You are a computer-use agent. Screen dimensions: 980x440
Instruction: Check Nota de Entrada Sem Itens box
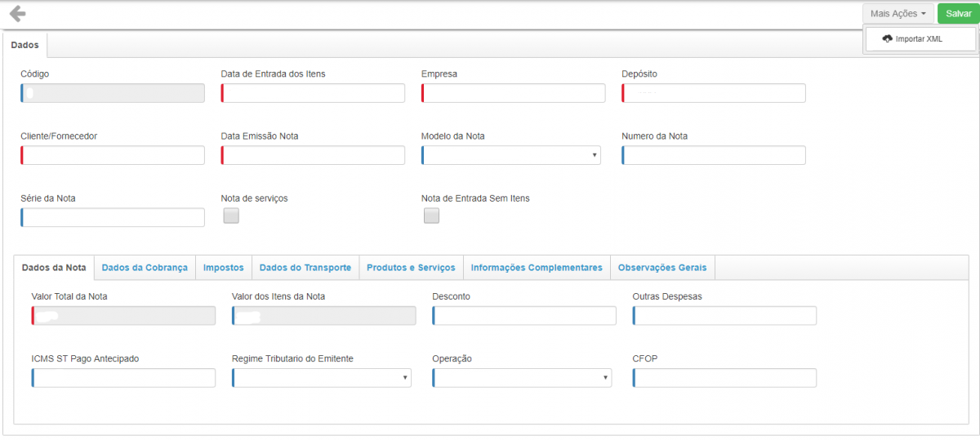[x=431, y=216]
